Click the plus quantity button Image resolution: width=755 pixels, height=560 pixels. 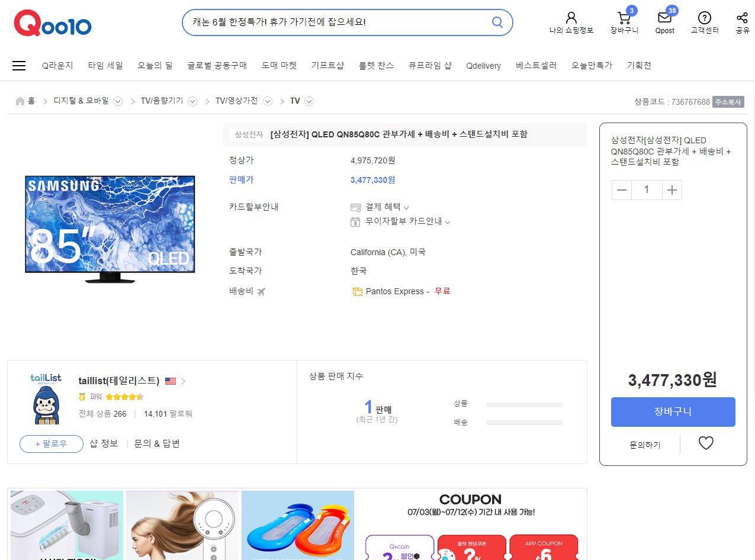pyautogui.click(x=672, y=190)
